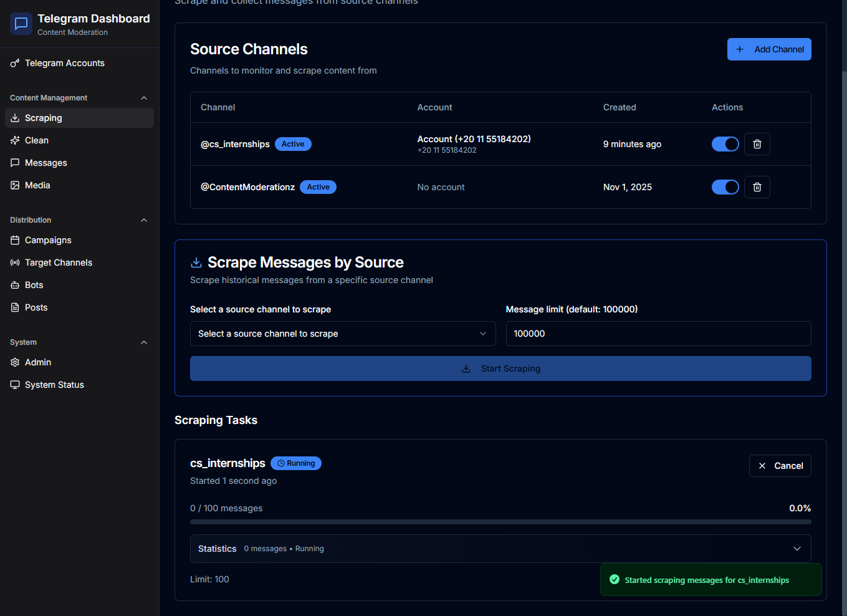Click the Account (+20 11 55184202) cell

pyautogui.click(x=474, y=144)
